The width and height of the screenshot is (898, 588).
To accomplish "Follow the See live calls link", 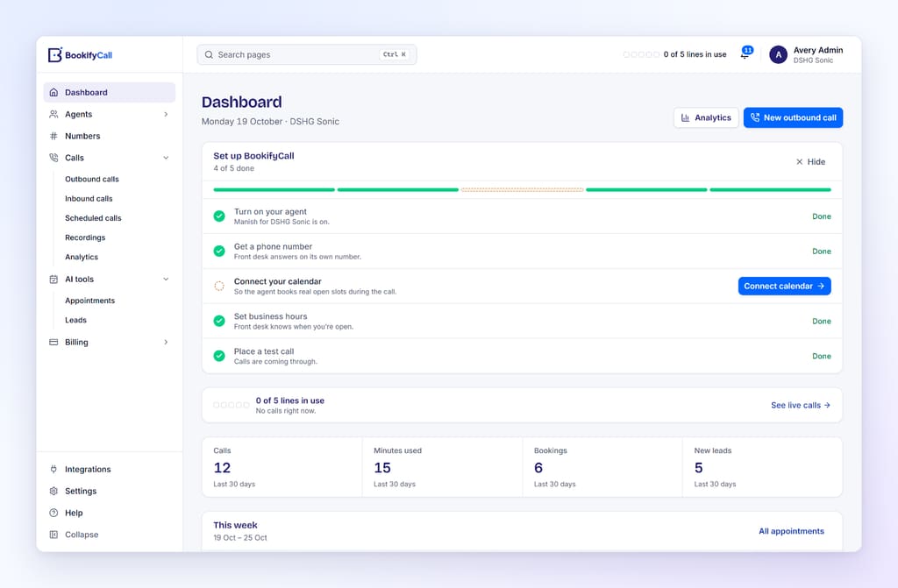I will [800, 405].
